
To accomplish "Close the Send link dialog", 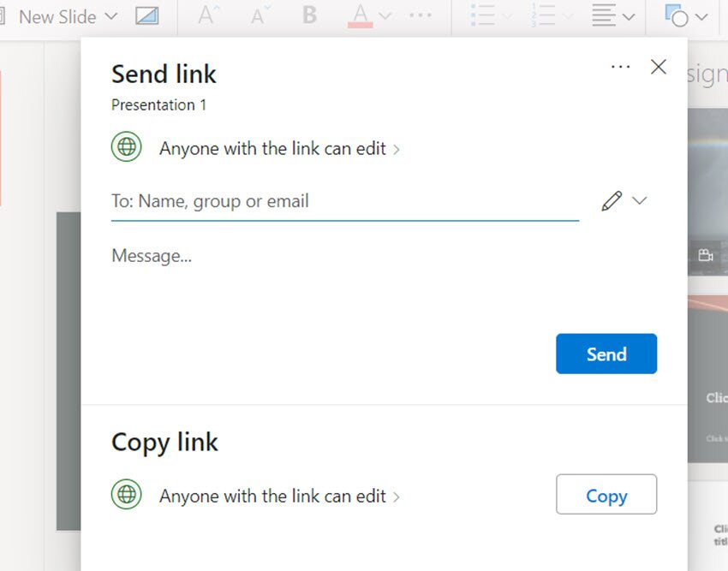I will coord(658,67).
